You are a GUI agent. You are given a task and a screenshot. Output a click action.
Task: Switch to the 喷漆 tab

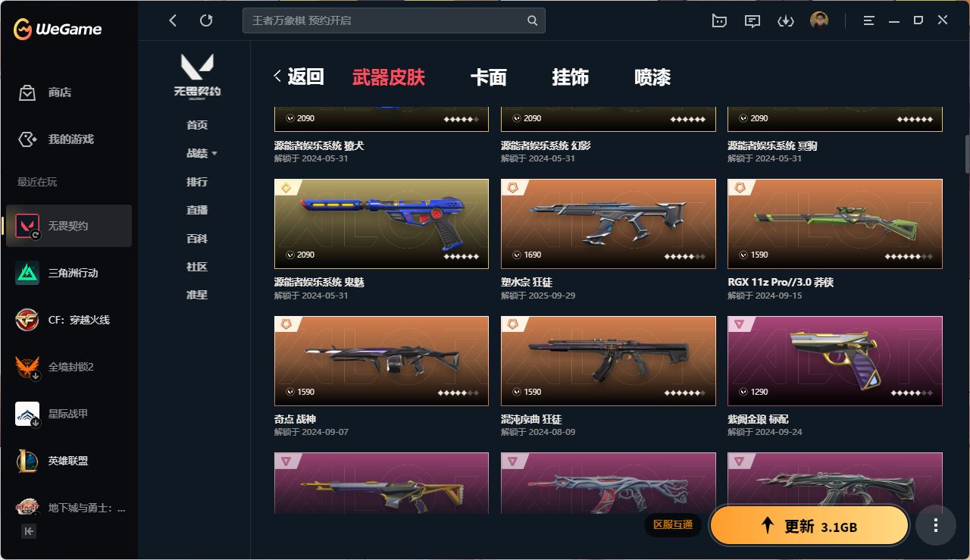[652, 77]
